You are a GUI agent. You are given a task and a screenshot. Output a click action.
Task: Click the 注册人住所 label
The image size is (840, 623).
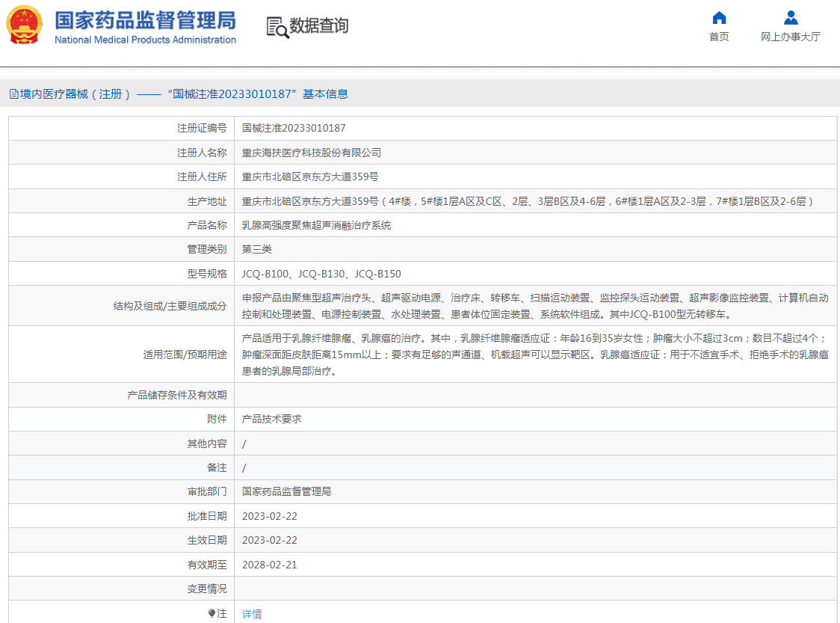click(x=202, y=177)
